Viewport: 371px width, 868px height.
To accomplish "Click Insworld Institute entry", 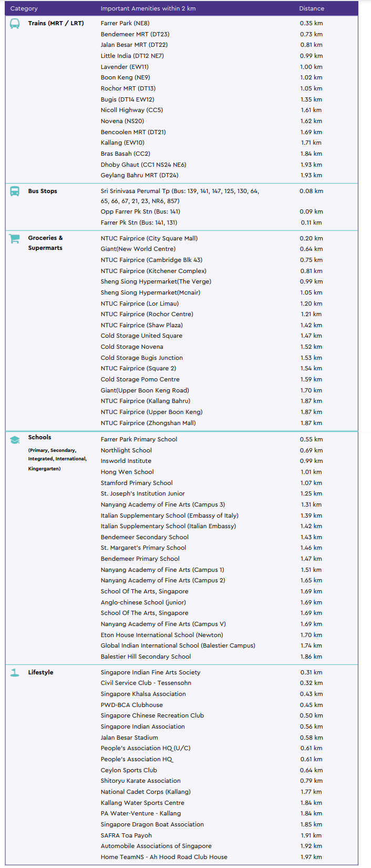I will pos(126,461).
